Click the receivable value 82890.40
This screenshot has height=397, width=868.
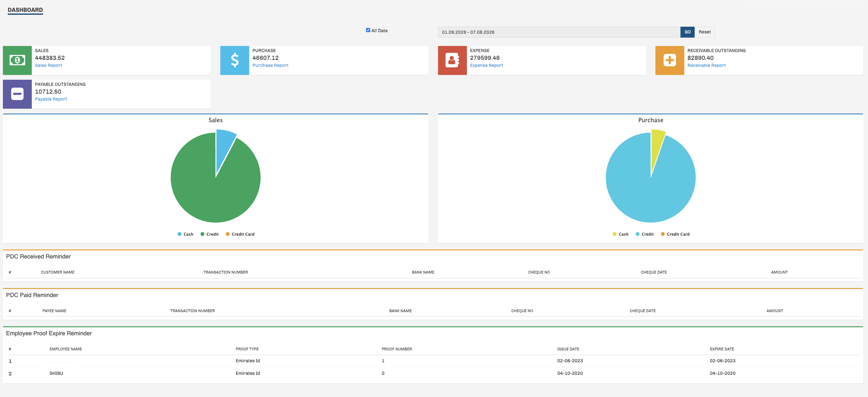pos(700,58)
